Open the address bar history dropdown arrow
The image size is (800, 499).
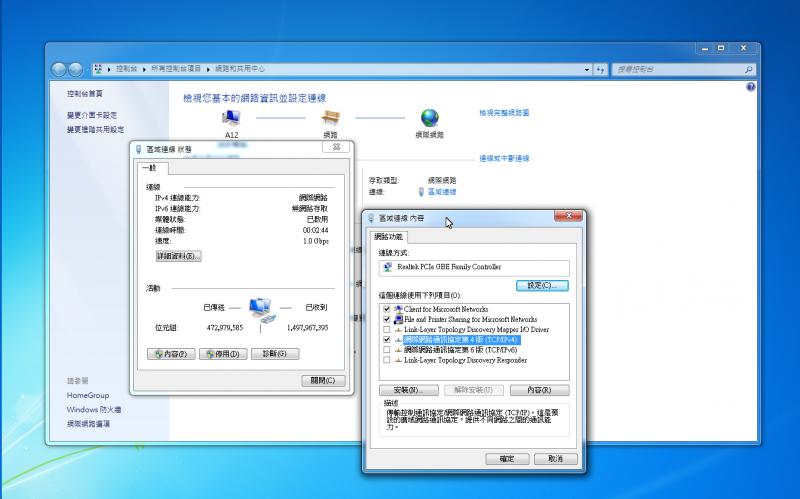tap(587, 69)
